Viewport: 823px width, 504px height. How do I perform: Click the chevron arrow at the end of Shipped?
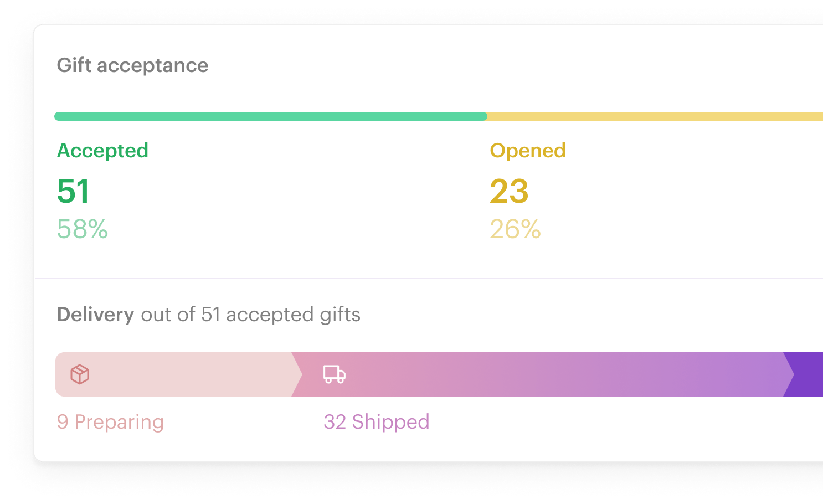coord(789,374)
